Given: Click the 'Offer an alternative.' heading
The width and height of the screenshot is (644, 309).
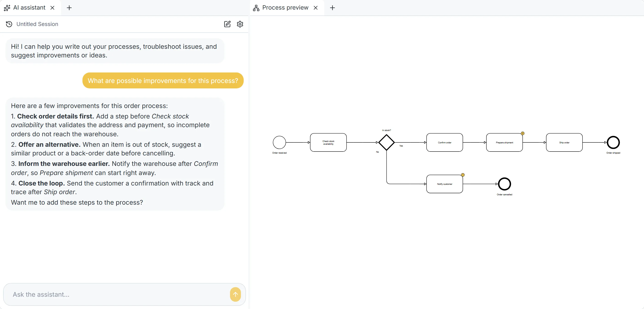Looking at the screenshot, I should coord(49,144).
